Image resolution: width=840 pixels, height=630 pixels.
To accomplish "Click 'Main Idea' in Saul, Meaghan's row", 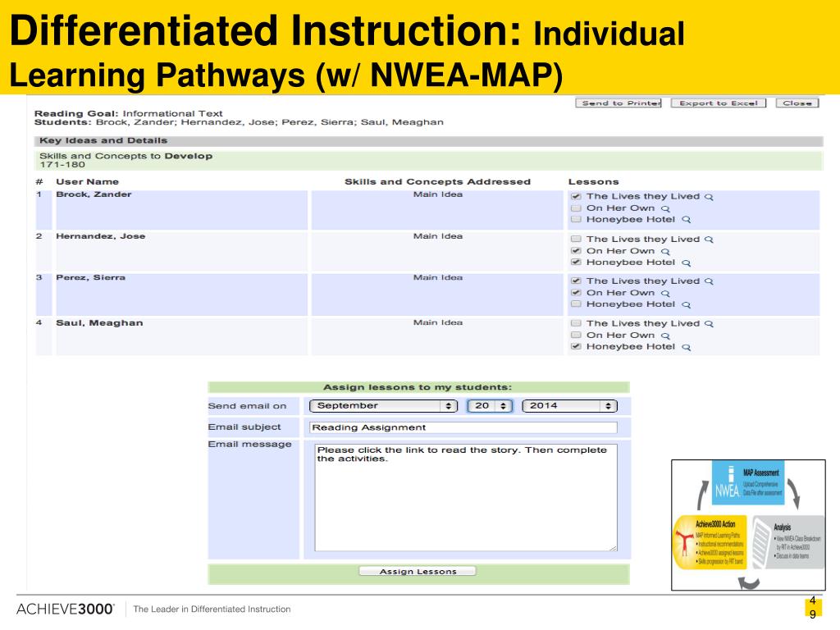I will 438,322.
